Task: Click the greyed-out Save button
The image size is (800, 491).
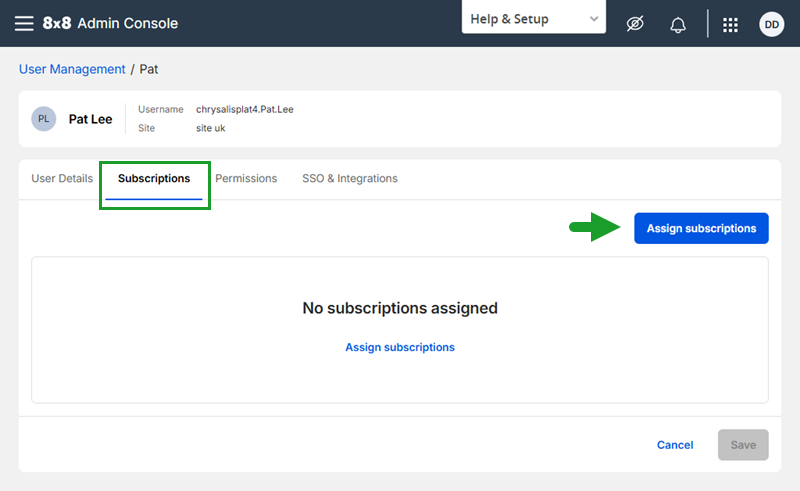Action: (x=743, y=445)
